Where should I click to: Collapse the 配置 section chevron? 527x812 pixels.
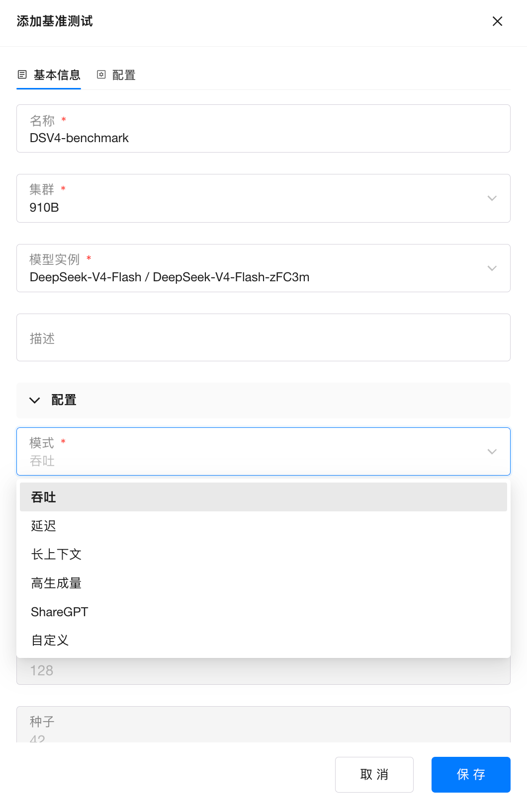tap(35, 401)
